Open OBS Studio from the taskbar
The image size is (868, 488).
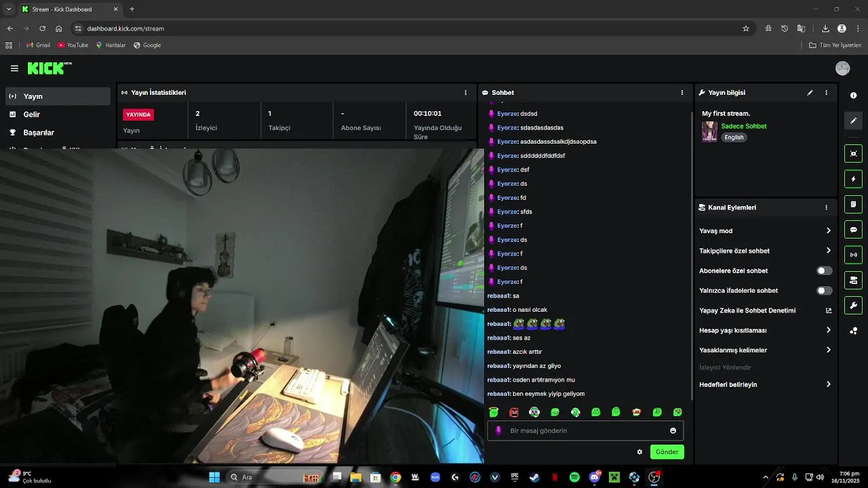(x=654, y=477)
